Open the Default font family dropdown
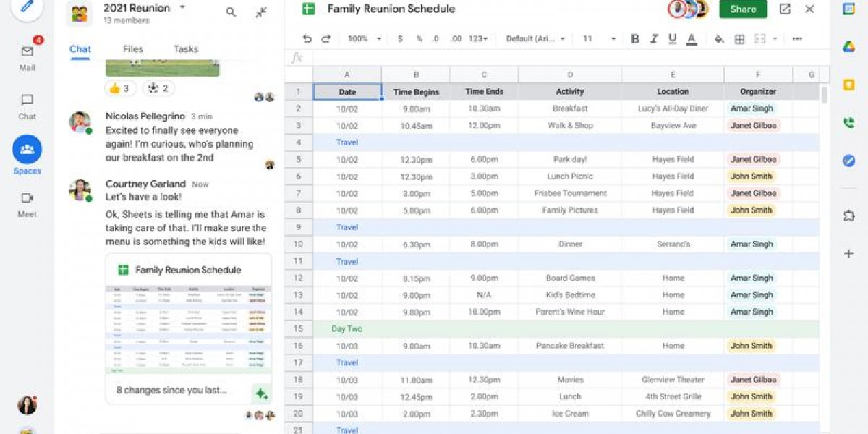 (535, 39)
